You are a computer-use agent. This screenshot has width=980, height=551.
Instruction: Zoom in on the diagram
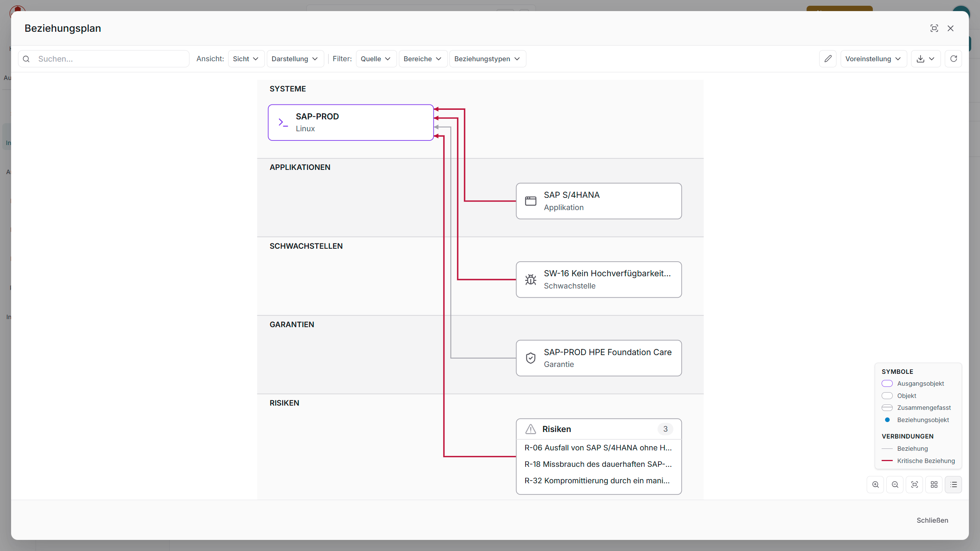(875, 484)
